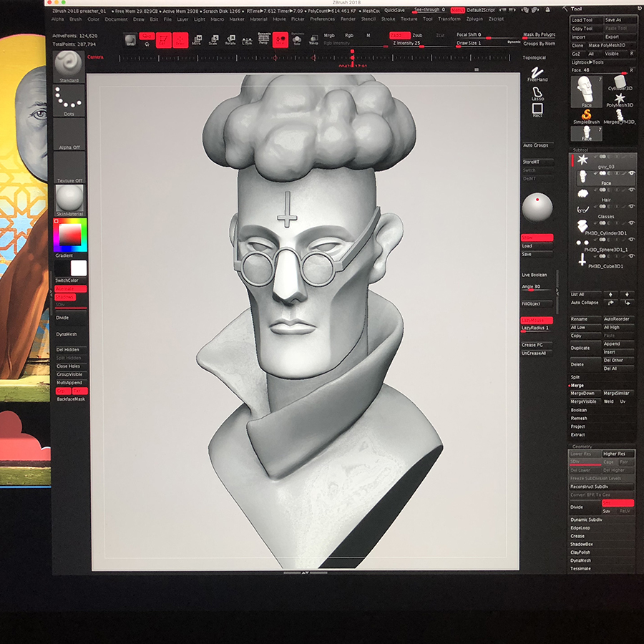644x644 pixels.
Task: Toggle Perspective (Persp) view button
Action: 263,39
